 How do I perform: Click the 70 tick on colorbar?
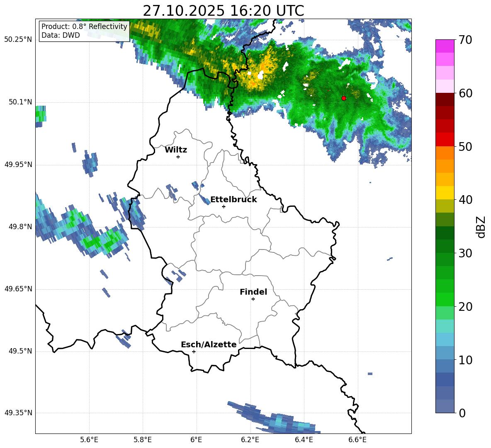(465, 40)
